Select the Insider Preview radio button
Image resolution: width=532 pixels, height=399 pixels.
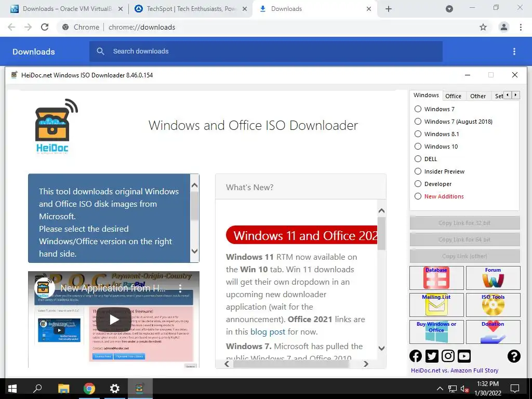coord(418,171)
